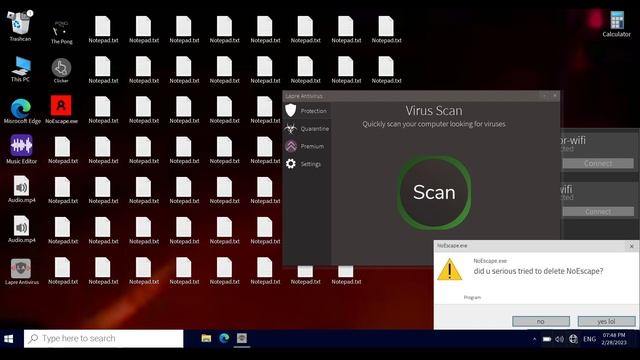Screen dimensions: 640x360
Task: Answer 'yes lol' in NoEscape dialog
Action: click(606, 321)
